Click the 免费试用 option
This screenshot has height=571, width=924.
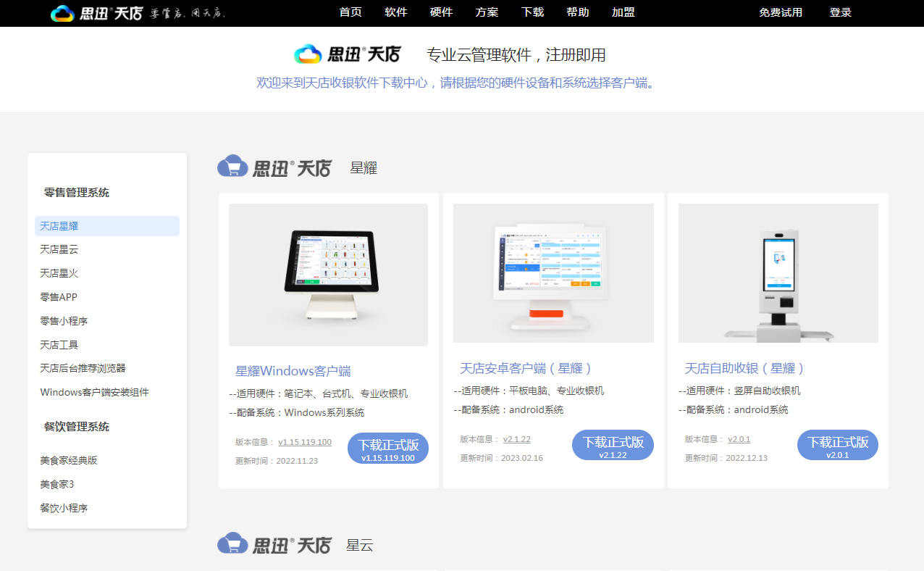[x=781, y=12]
